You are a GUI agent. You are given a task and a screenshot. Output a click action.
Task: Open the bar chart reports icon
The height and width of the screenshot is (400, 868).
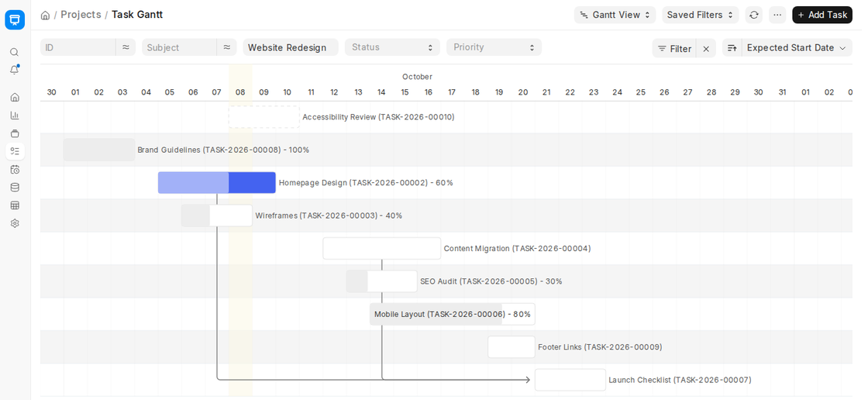click(15, 116)
